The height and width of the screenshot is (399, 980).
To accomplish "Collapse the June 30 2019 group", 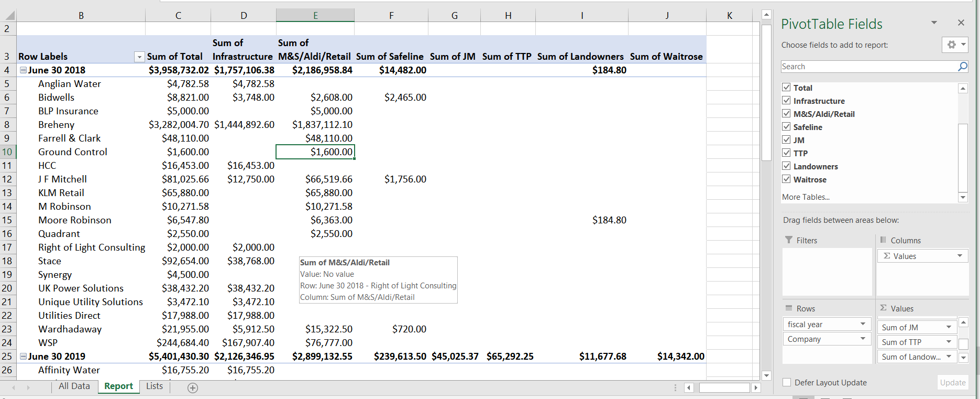I will [23, 356].
